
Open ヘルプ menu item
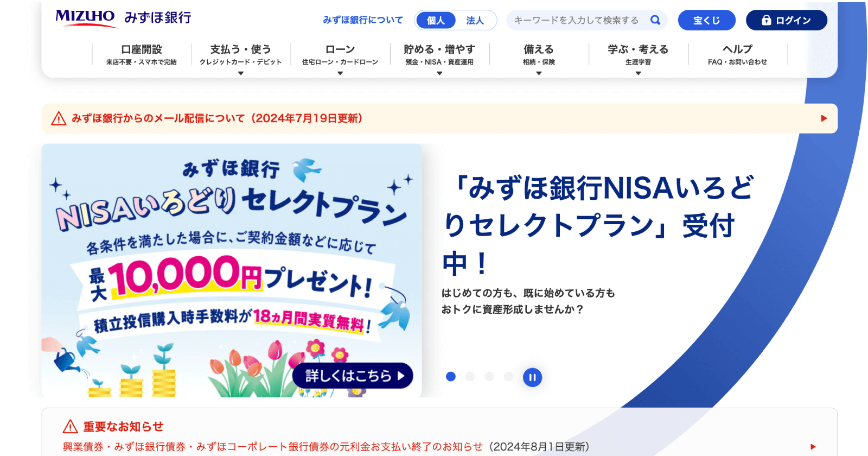pyautogui.click(x=737, y=55)
